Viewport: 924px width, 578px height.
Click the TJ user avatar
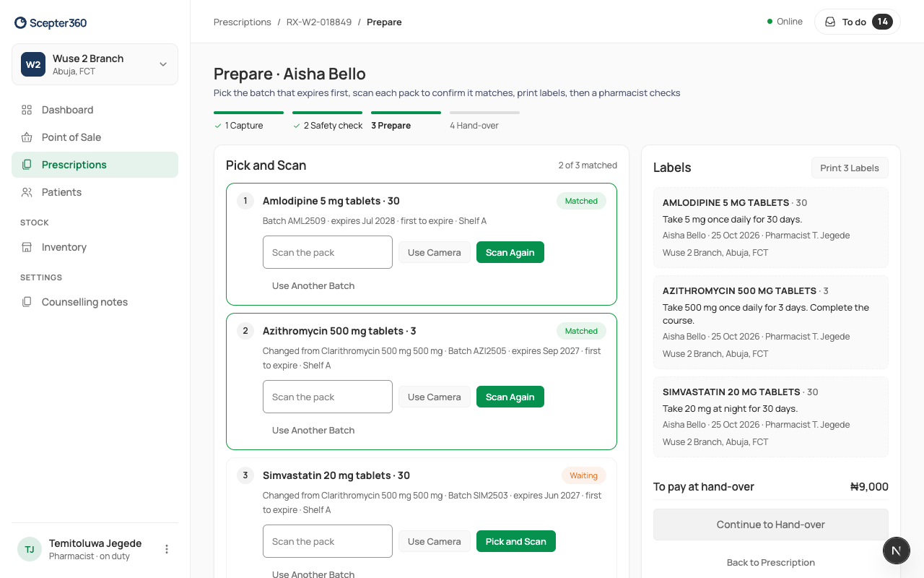tap(30, 549)
